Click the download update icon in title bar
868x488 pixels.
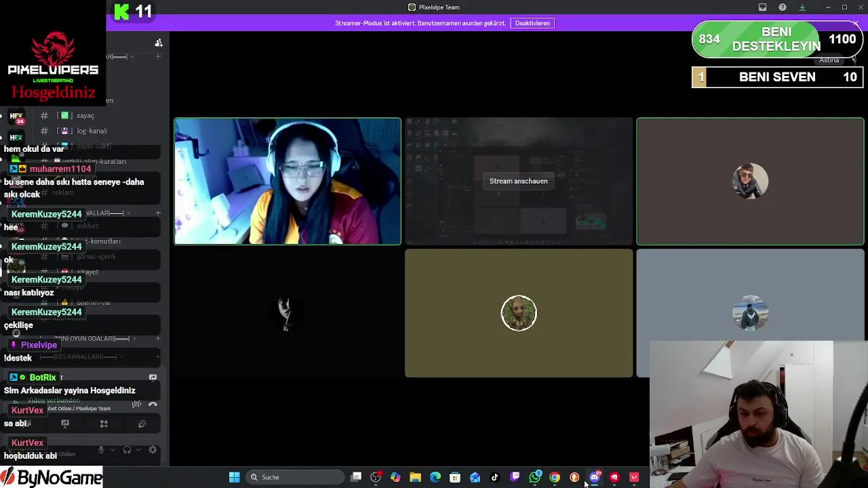pyautogui.click(x=802, y=7)
